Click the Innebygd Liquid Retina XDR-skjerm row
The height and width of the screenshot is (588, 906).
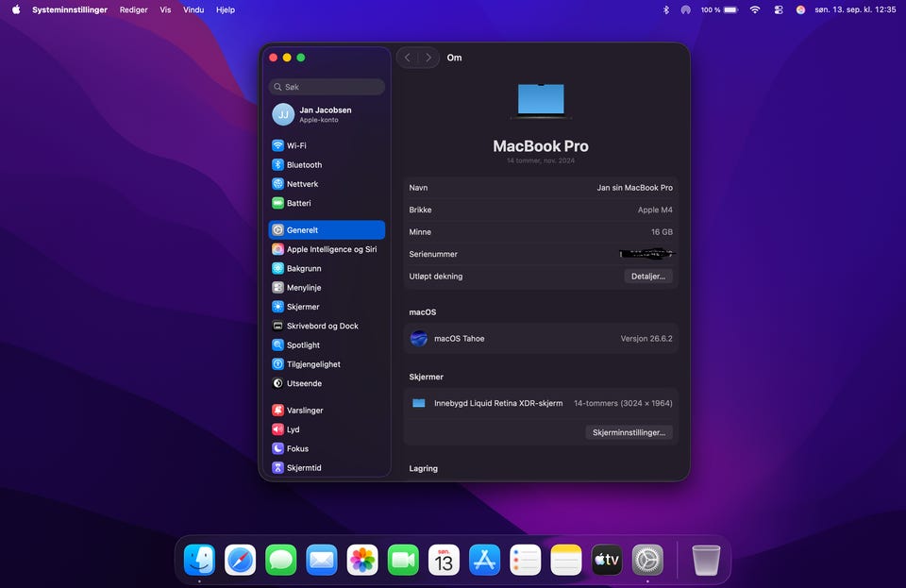pos(540,403)
